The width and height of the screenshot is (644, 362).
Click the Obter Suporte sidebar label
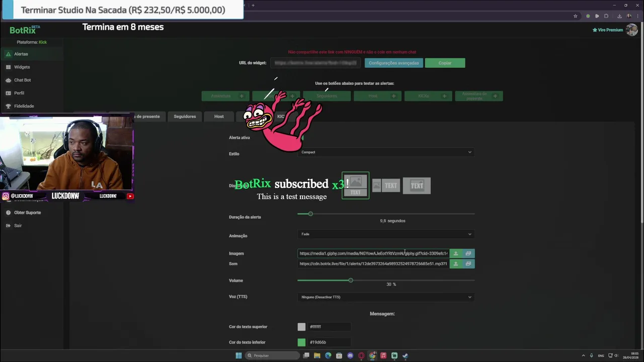[27, 213]
